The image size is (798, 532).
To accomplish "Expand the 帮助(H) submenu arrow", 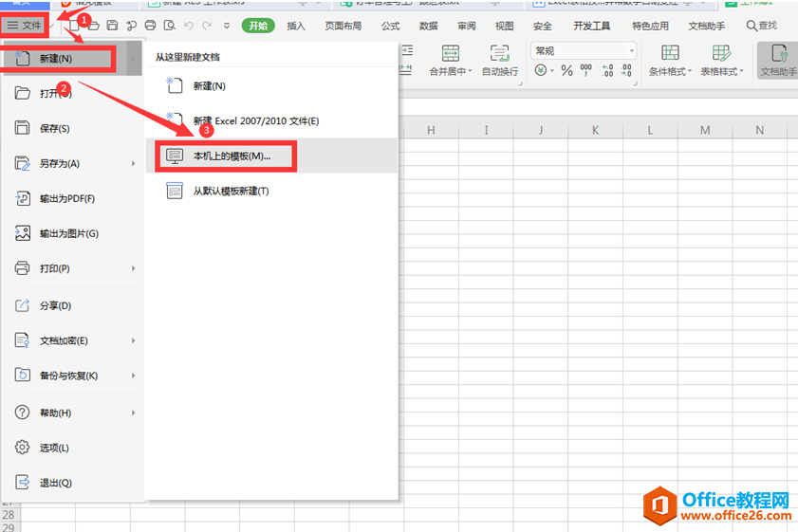I will coord(134,413).
